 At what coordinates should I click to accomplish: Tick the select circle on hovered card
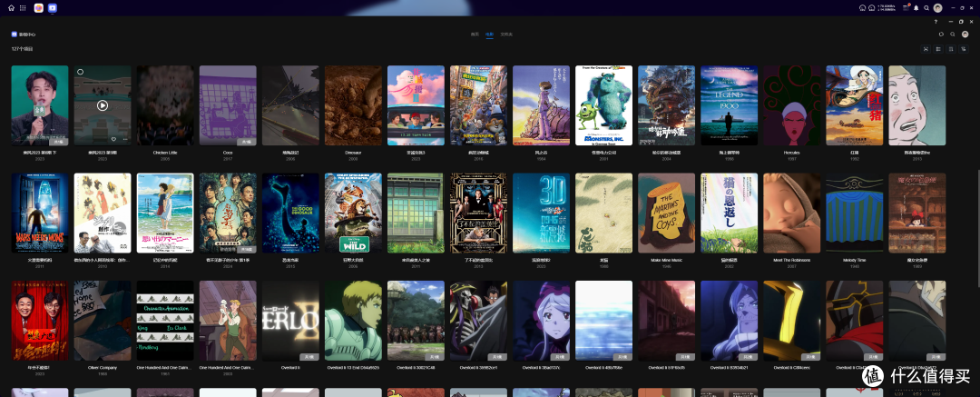[x=80, y=72]
